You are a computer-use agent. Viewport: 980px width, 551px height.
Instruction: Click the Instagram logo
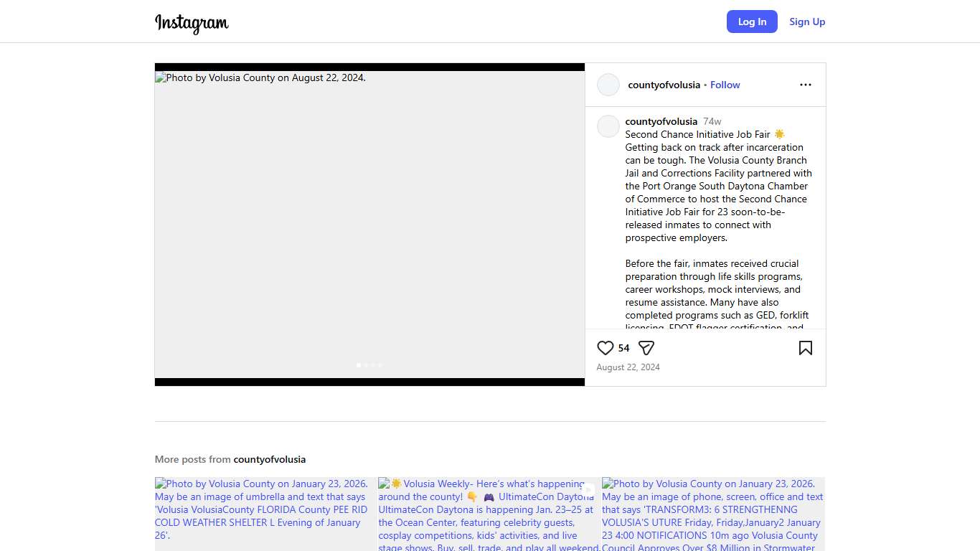click(x=192, y=22)
